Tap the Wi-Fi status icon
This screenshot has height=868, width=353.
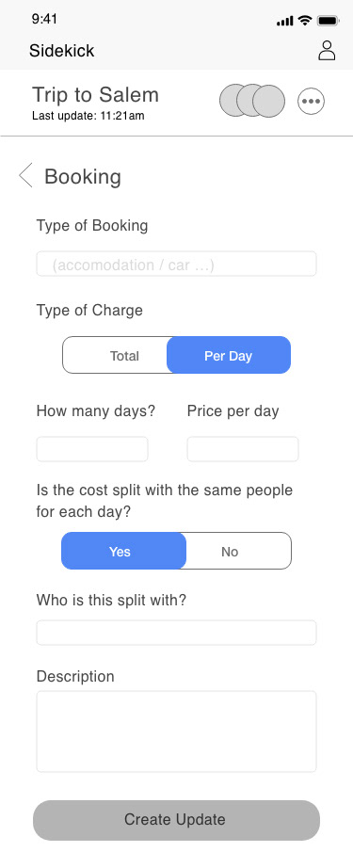click(x=304, y=21)
